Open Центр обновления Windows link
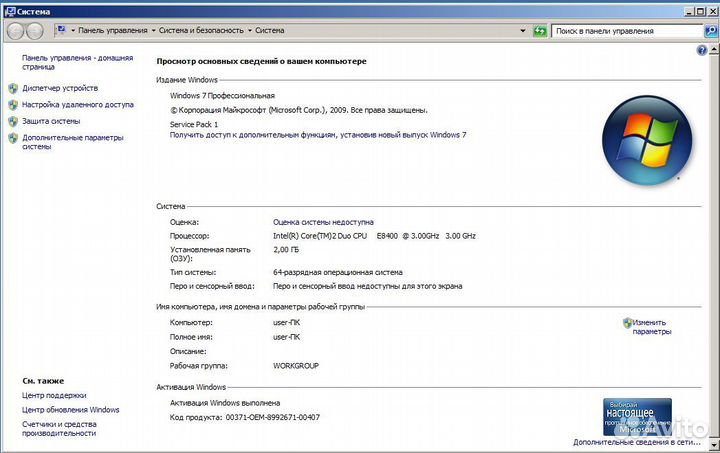Image resolution: width=720 pixels, height=453 pixels. [x=70, y=410]
